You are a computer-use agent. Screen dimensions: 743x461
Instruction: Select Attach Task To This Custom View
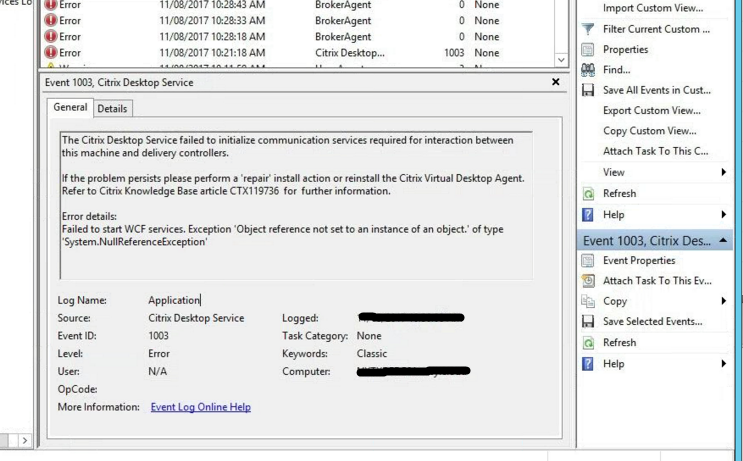[x=655, y=152]
